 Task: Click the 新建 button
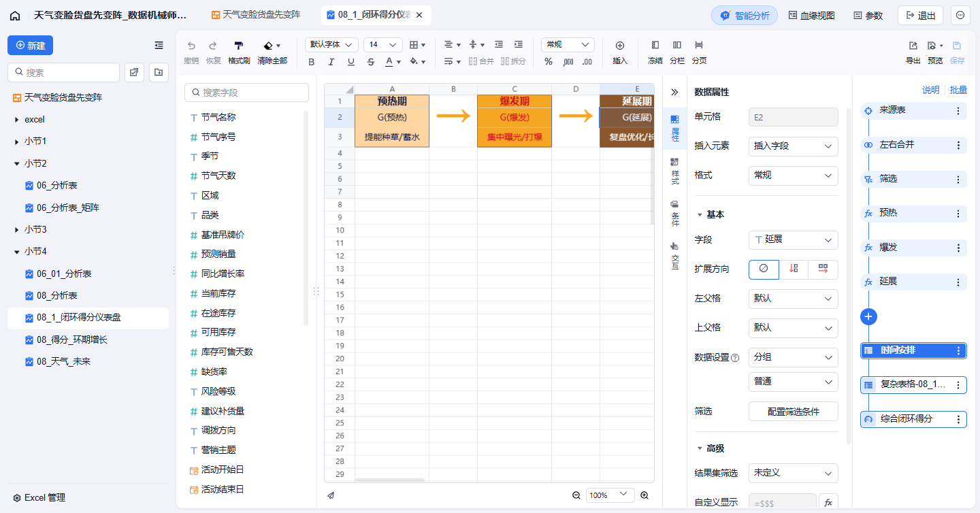coord(30,46)
